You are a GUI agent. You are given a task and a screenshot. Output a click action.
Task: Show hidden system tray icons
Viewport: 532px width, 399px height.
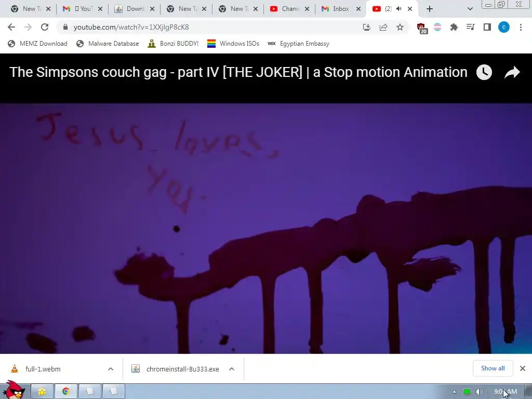[454, 392]
